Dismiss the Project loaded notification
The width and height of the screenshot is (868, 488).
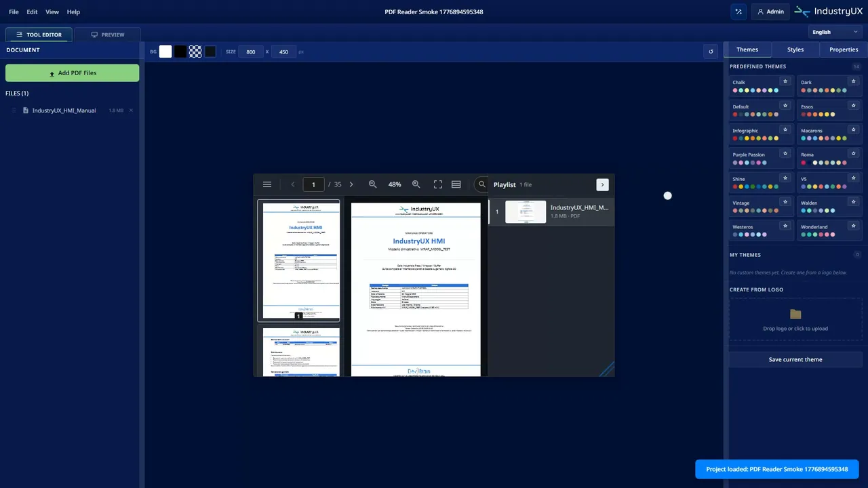point(777,469)
